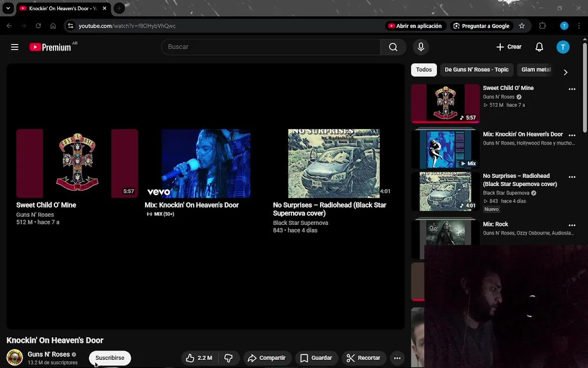This screenshot has height=368, width=588.
Task: View site information icon in address bar
Action: (x=70, y=26)
